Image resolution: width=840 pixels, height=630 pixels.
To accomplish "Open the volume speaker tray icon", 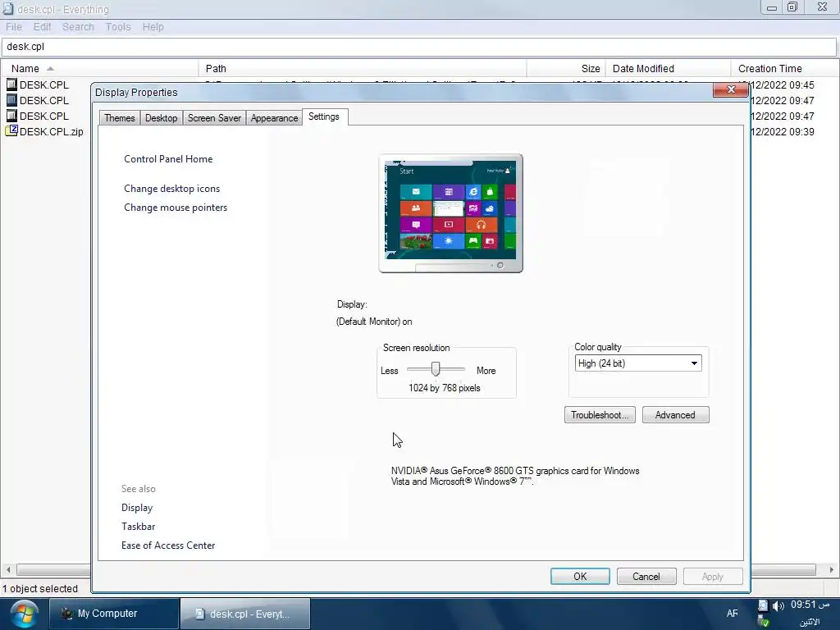I will pyautogui.click(x=778, y=606).
